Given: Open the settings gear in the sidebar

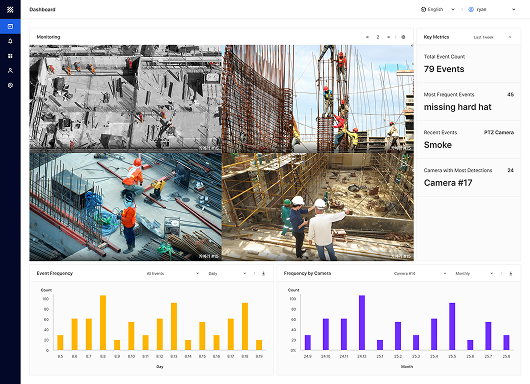Looking at the screenshot, I should click(10, 86).
